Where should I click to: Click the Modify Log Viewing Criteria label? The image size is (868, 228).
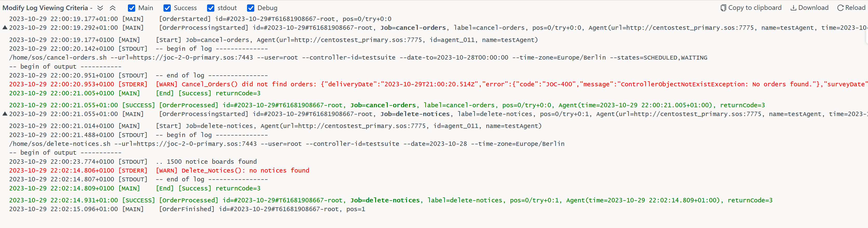45,8
